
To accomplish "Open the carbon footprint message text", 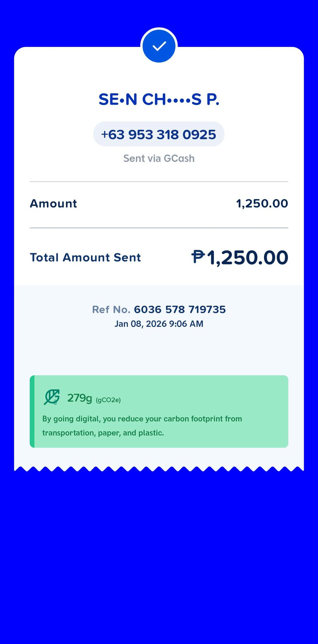I will click(x=142, y=426).
